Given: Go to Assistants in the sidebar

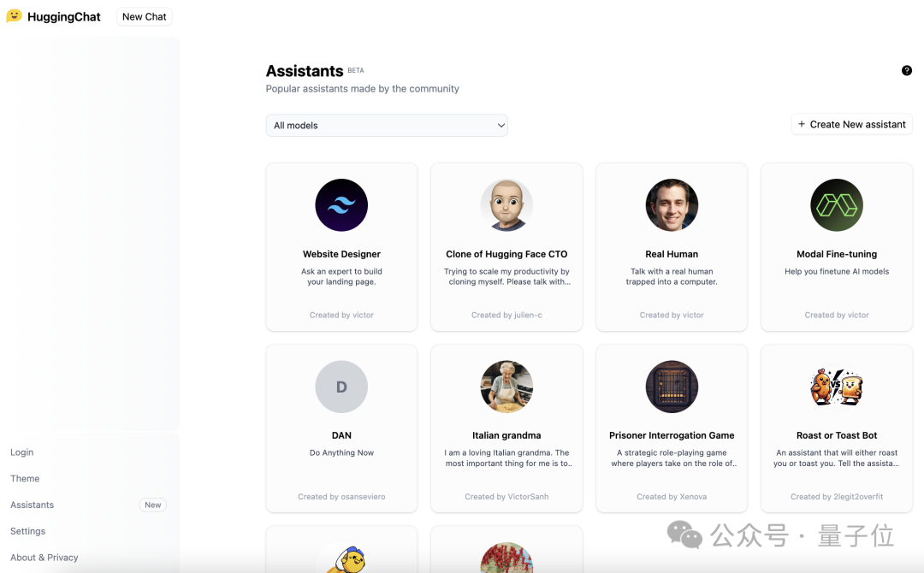Looking at the screenshot, I should 32,505.
